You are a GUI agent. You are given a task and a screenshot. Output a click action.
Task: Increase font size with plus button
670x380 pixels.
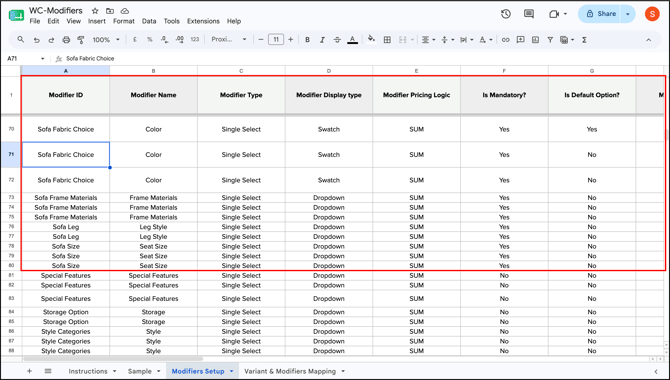(x=291, y=39)
